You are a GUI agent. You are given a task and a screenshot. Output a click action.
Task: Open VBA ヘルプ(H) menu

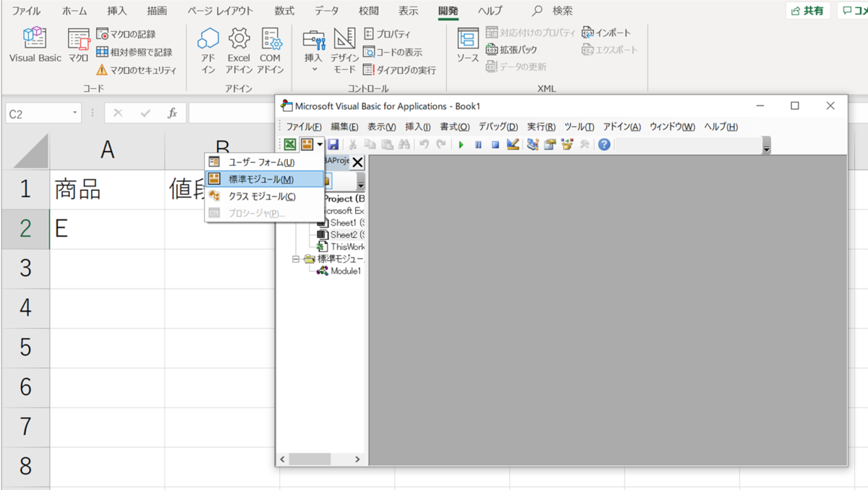pyautogui.click(x=720, y=126)
